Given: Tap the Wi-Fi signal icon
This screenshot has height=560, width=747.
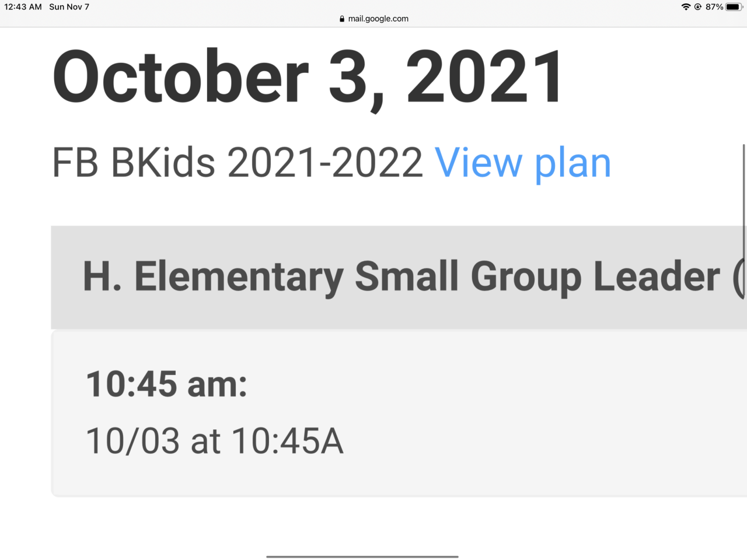Looking at the screenshot, I should [x=686, y=7].
